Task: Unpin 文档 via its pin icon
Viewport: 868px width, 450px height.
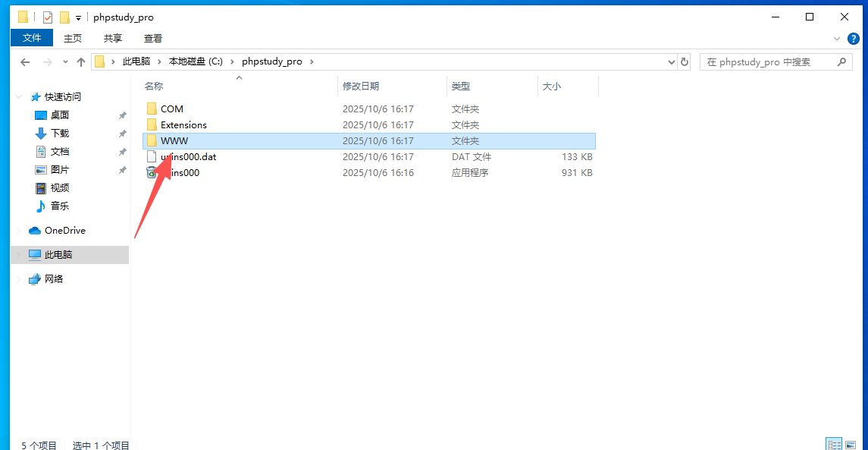Action: [x=122, y=152]
